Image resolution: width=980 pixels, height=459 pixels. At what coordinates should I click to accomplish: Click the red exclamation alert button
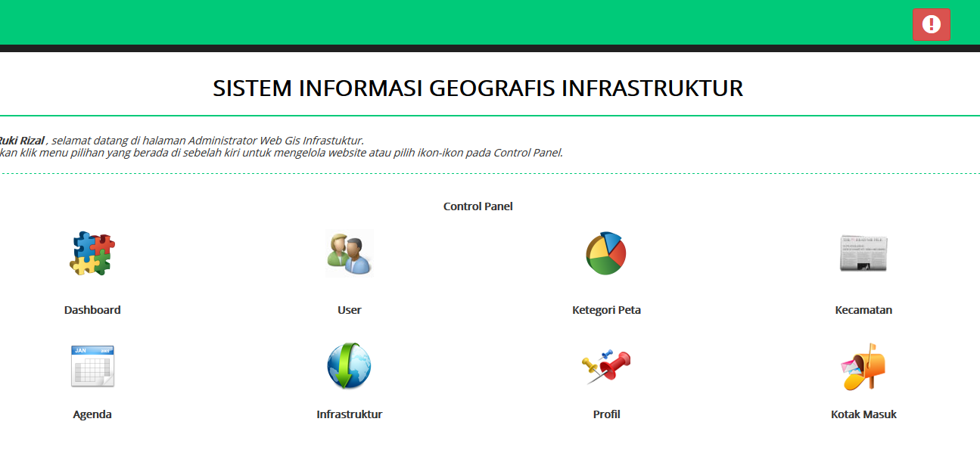click(x=931, y=23)
